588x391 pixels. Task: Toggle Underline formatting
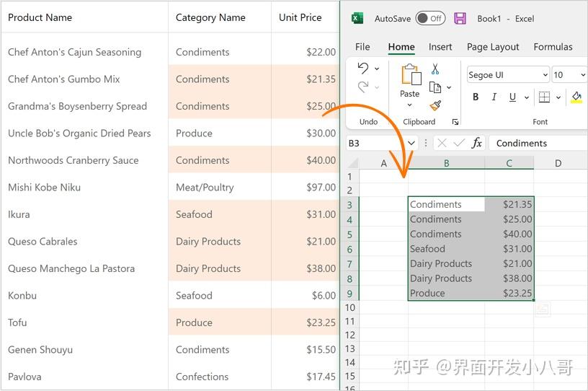[512, 97]
